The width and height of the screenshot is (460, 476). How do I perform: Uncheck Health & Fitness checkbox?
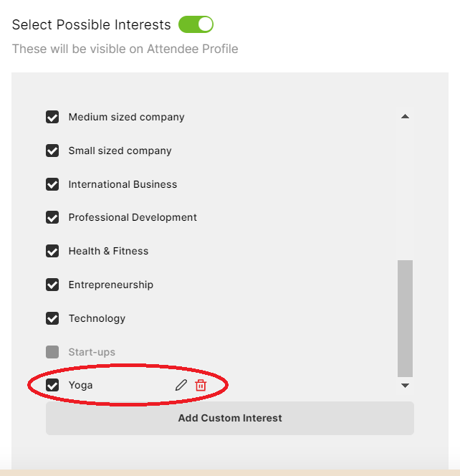(x=52, y=251)
